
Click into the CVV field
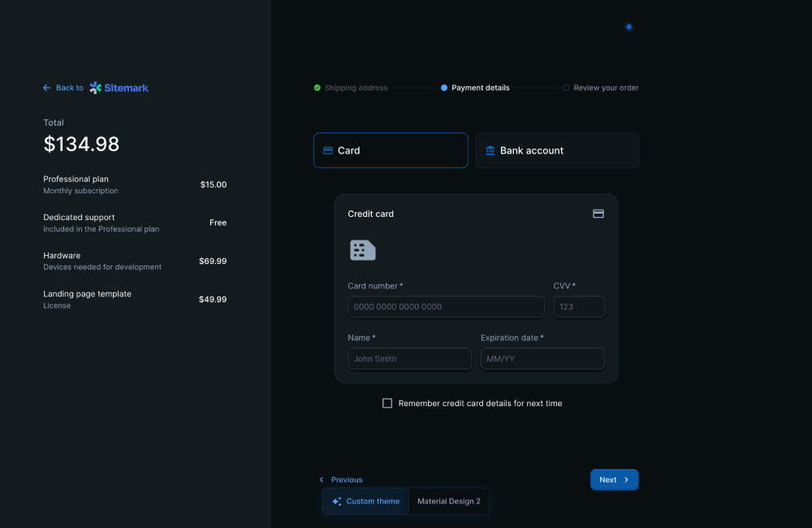point(579,307)
